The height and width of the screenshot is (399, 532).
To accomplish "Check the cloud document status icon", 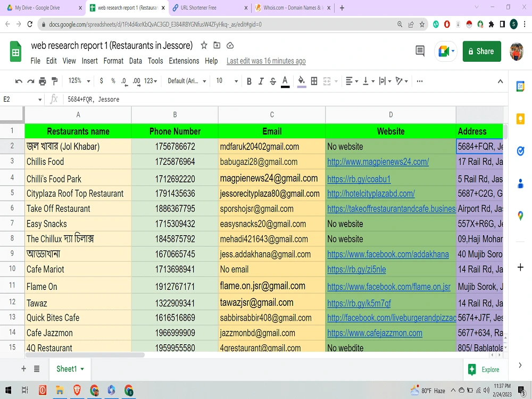I will click(x=230, y=45).
